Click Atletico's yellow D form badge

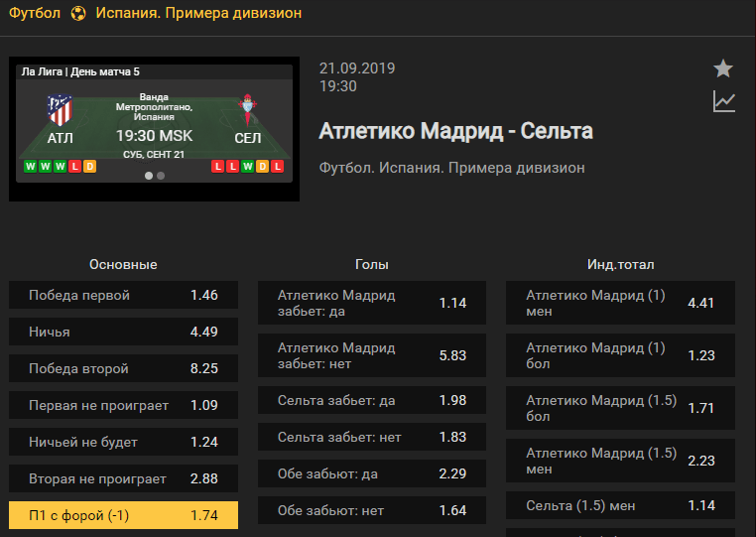(89, 167)
